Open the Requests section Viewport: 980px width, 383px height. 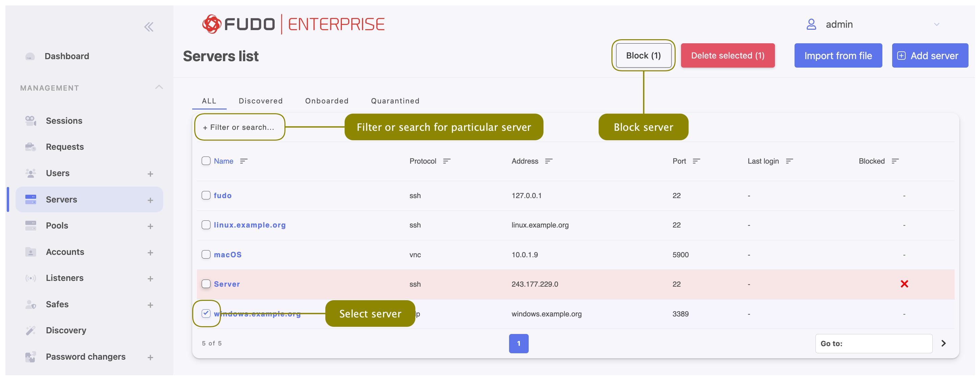(65, 147)
